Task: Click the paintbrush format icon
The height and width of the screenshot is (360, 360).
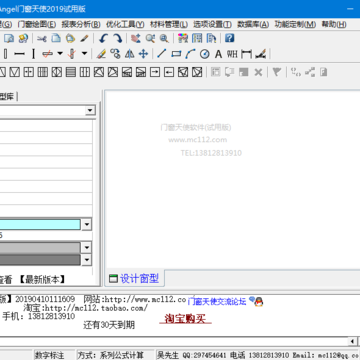Action: pos(84,38)
